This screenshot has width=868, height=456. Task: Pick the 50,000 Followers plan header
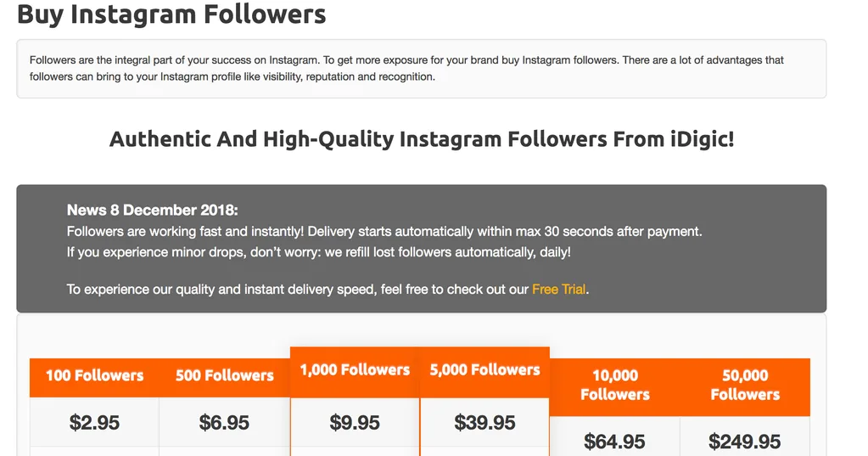(745, 386)
